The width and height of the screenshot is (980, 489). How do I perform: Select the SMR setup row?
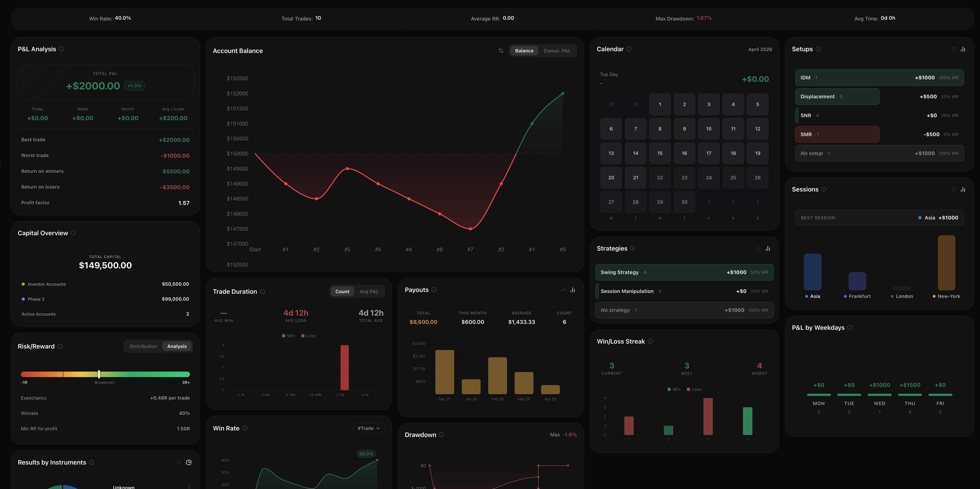point(879,134)
